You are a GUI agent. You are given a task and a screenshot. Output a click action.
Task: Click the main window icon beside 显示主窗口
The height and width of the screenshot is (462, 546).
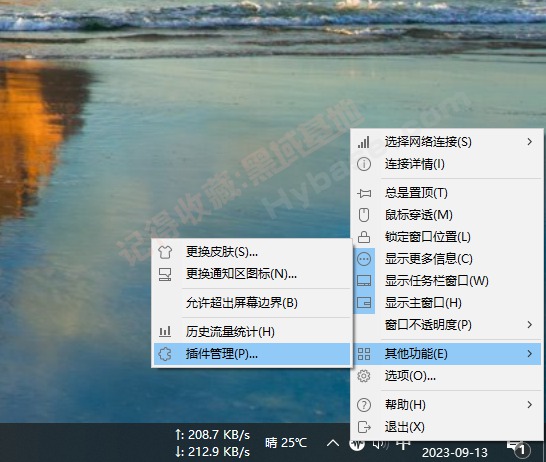364,303
